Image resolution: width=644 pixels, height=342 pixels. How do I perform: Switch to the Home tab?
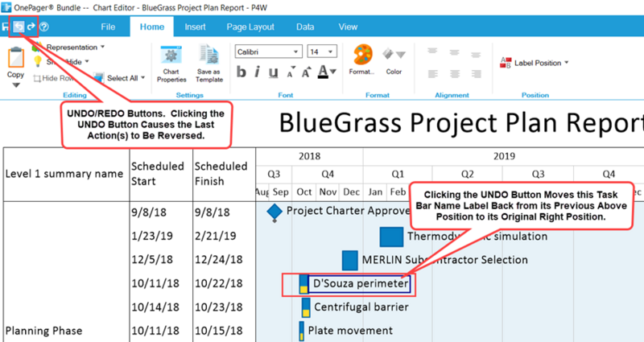coord(152,27)
